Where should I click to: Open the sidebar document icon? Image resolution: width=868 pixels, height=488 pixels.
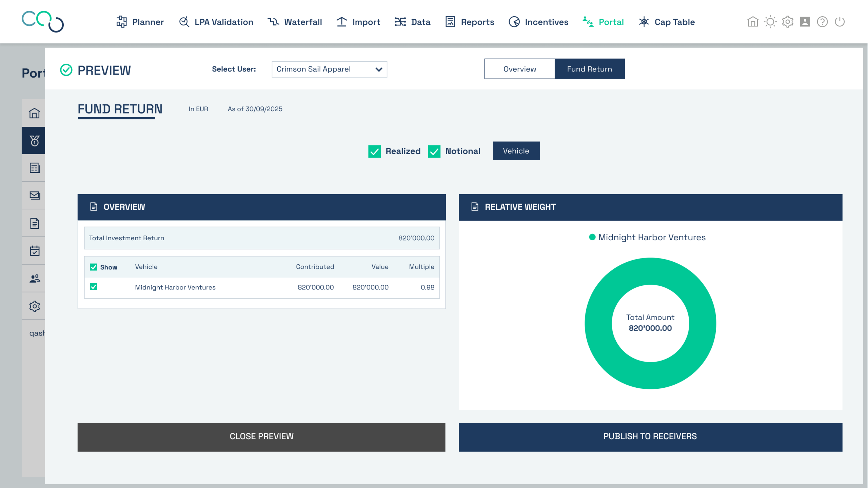point(35,223)
